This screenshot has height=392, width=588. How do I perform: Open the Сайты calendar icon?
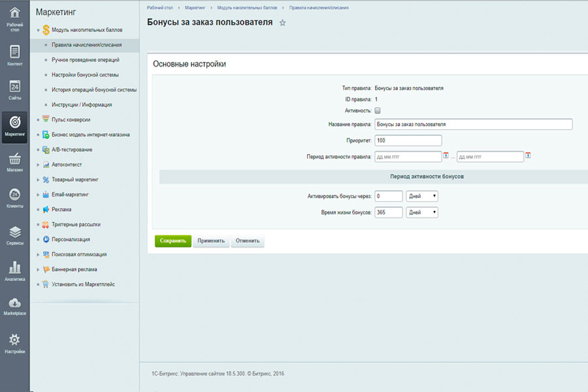[14, 86]
